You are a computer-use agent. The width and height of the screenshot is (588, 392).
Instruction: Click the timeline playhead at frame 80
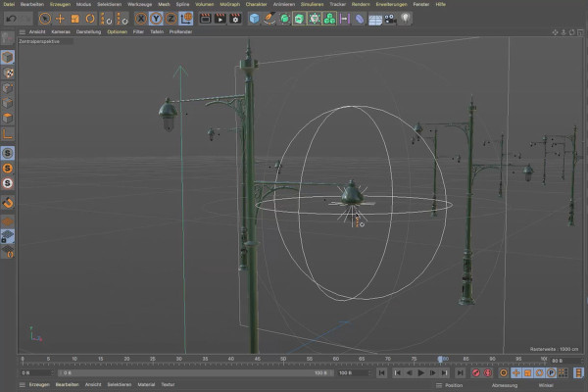pyautogui.click(x=440, y=360)
